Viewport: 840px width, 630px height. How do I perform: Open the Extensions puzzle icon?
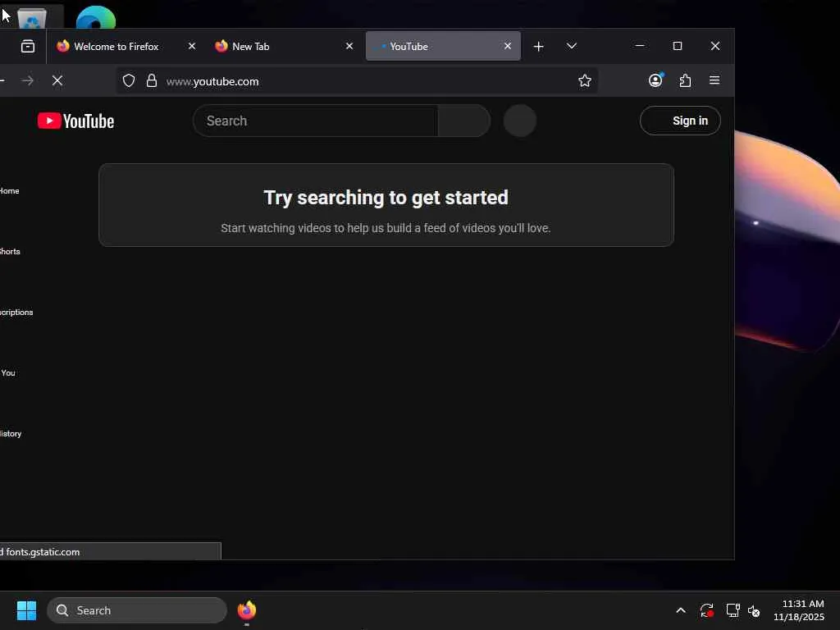pos(685,80)
